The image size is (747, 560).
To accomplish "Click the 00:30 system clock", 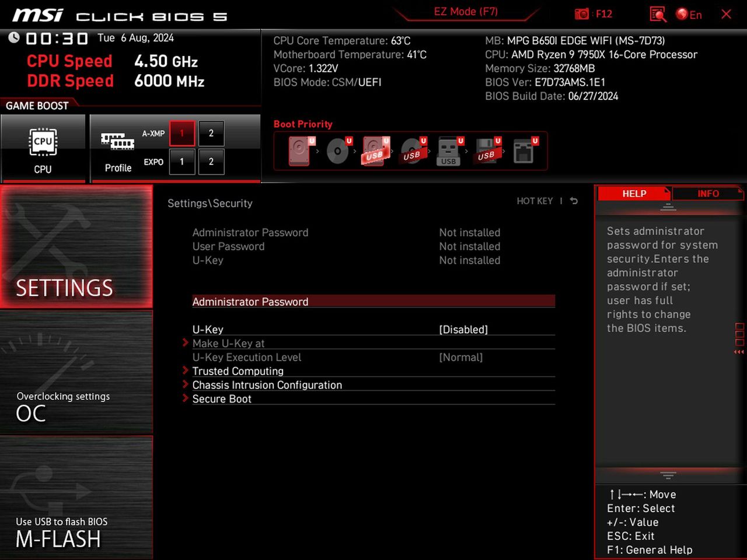I will point(57,38).
